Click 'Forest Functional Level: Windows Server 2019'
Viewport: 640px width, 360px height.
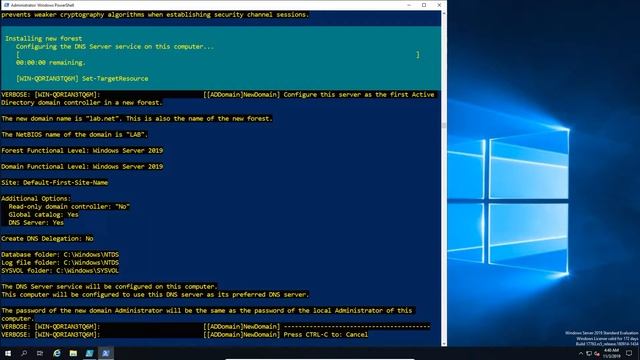[82, 151]
